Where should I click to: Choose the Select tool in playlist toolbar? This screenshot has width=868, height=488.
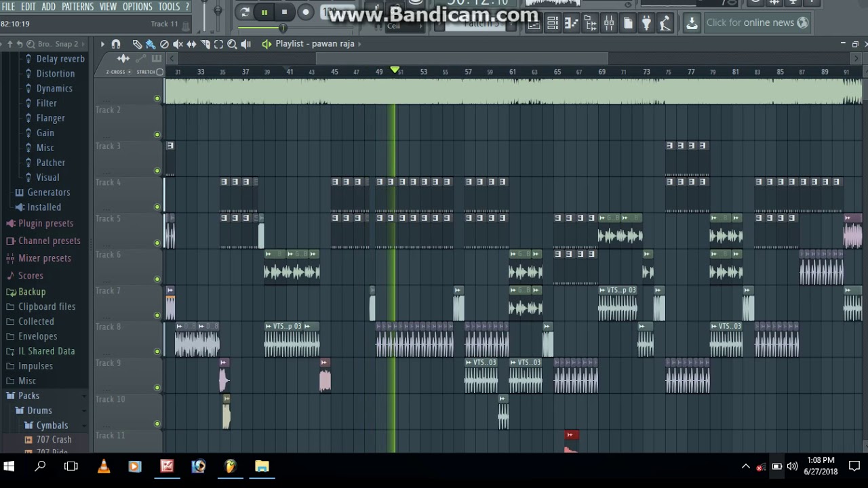218,44
